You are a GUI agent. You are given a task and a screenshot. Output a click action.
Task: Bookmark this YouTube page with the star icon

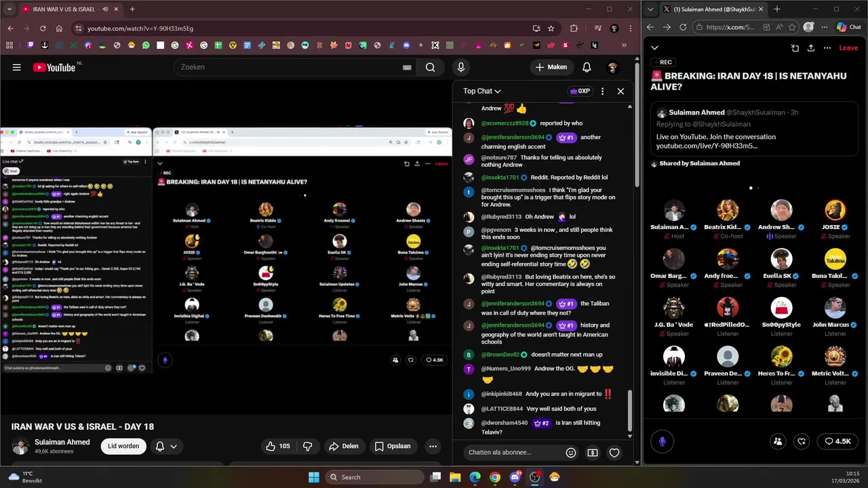(551, 28)
